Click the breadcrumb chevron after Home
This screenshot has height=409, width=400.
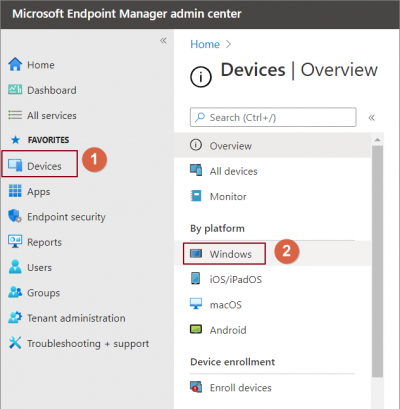point(228,44)
